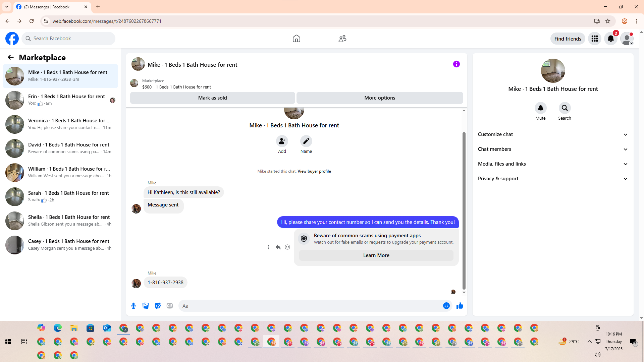Open the Casey chat in the list
644x362 pixels.
(x=60, y=245)
